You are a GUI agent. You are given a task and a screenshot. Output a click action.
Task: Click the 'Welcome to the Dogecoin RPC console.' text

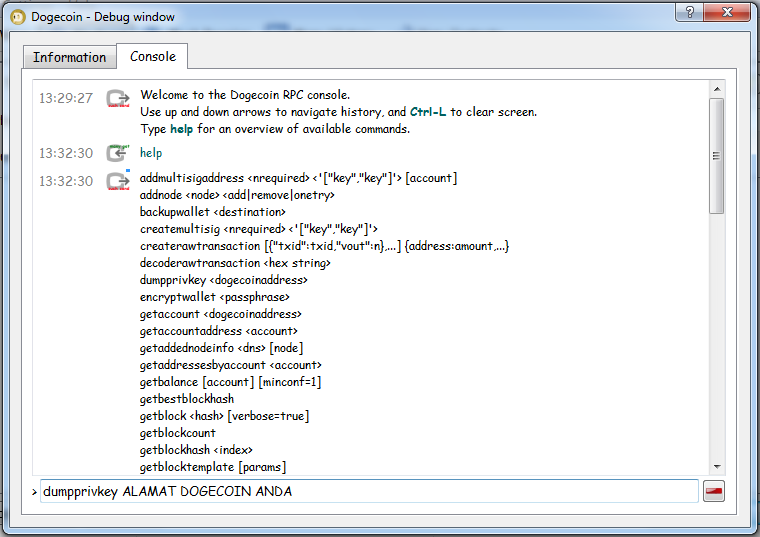click(245, 95)
